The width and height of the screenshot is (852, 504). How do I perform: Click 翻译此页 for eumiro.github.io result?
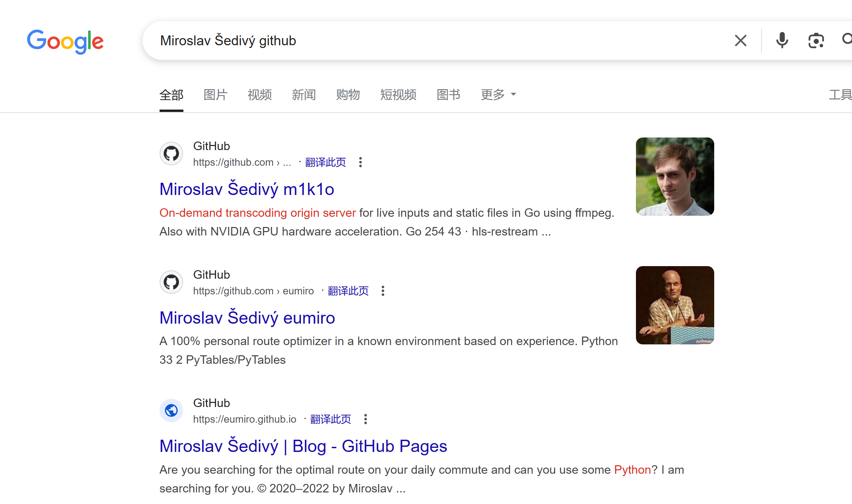point(330,419)
